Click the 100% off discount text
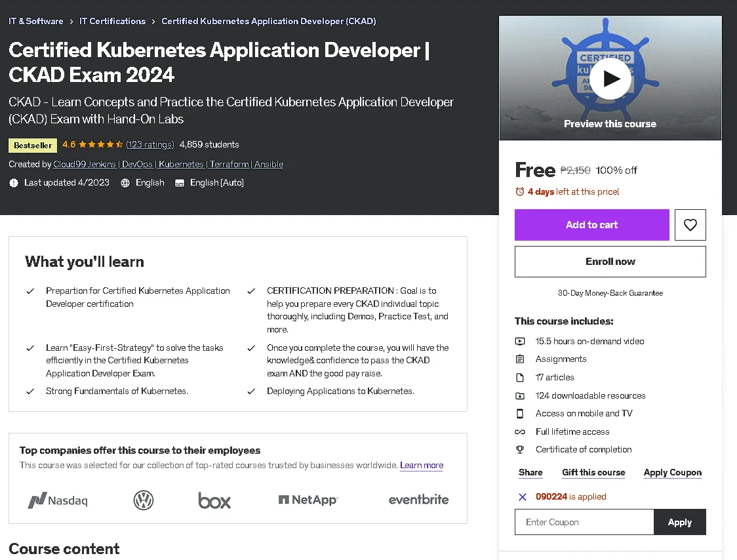The image size is (737, 560). (x=616, y=170)
